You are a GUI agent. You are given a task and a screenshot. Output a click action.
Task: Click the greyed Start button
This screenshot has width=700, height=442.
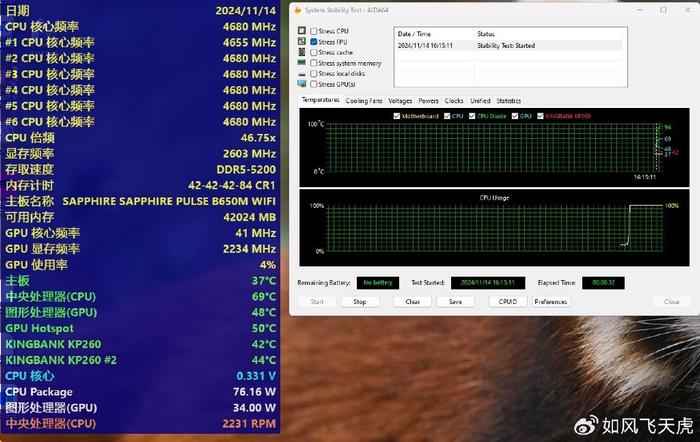tap(317, 302)
